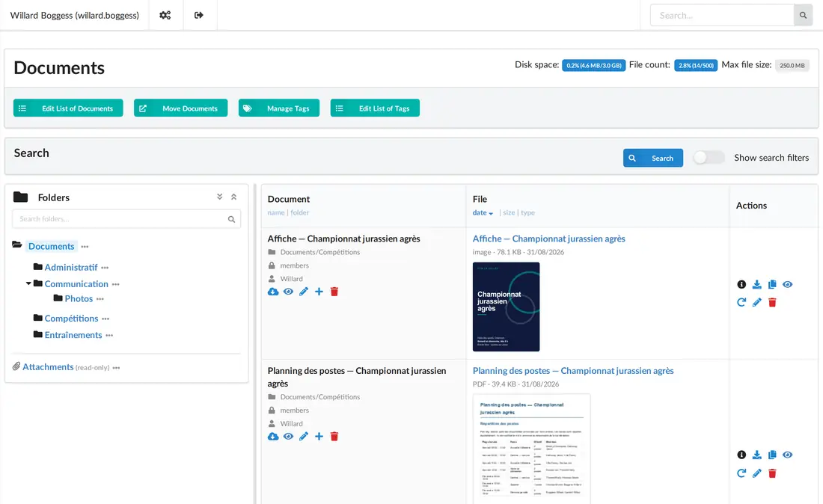Open options menu next to Communication folder
This screenshot has width=823, height=504.
coord(115,284)
